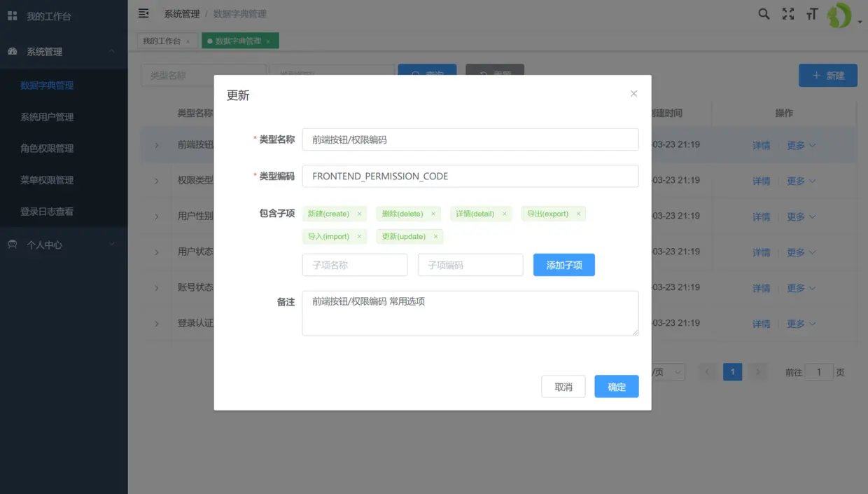868x494 pixels.
Task: Collapse the sidebar via the hamburger icon
Action: pyautogui.click(x=143, y=13)
